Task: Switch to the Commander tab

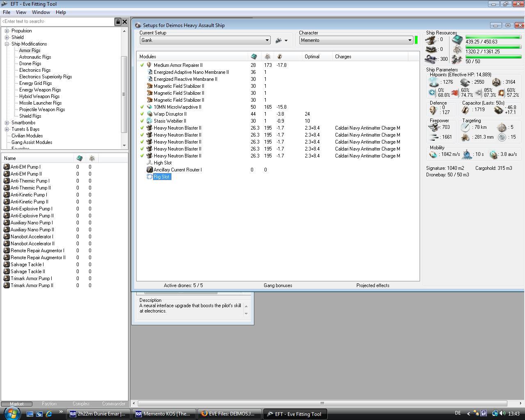Action: (113, 404)
